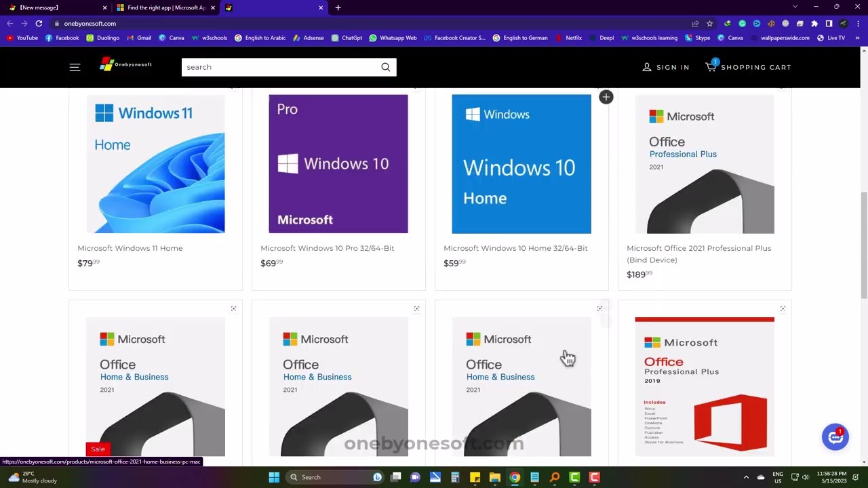Go back to the previous page
Image resolution: width=868 pixels, height=488 pixels.
10,23
